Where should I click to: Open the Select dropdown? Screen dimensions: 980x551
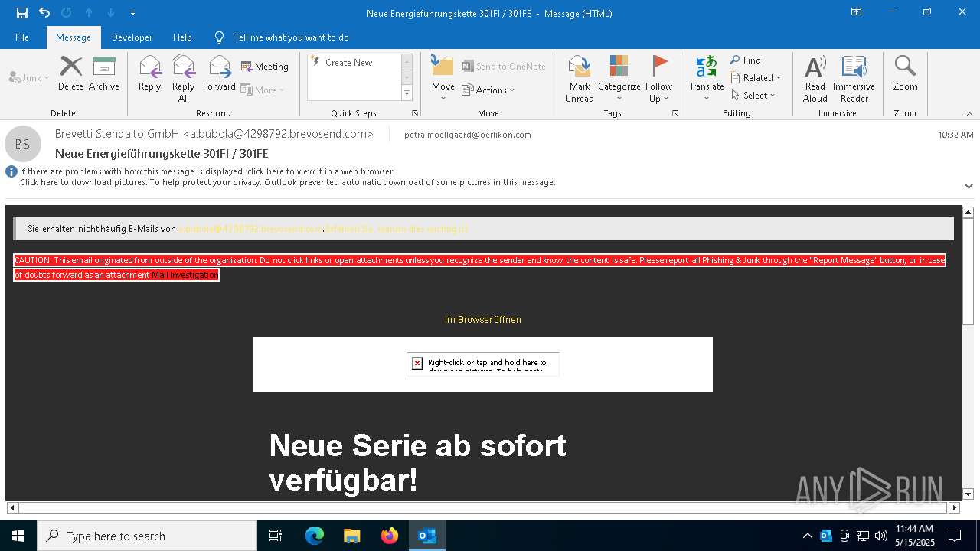coord(754,96)
